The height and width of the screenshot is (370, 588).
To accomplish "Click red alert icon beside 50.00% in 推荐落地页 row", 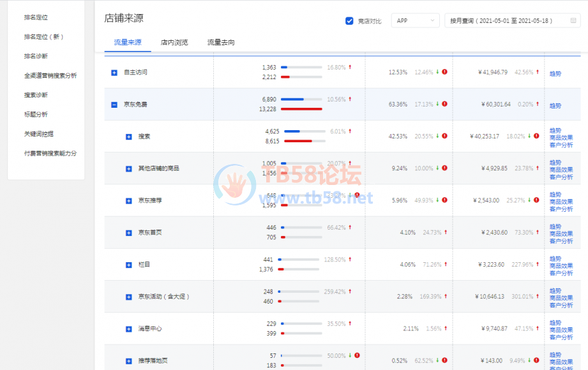I will coord(357,355).
